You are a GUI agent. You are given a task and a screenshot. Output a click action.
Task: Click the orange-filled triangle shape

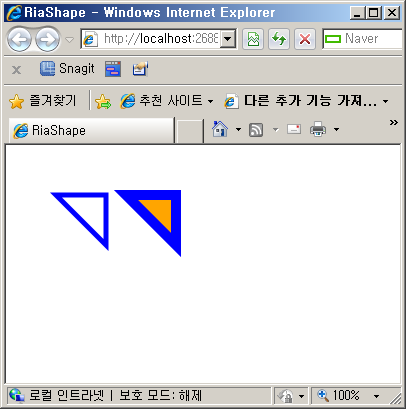pyautogui.click(x=159, y=212)
